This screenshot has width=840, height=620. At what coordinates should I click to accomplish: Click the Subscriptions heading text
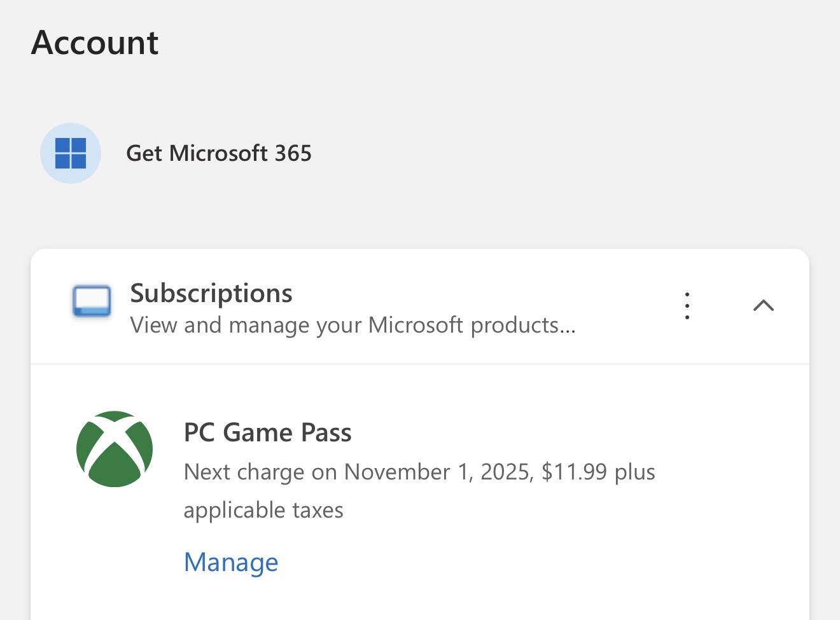coord(211,293)
